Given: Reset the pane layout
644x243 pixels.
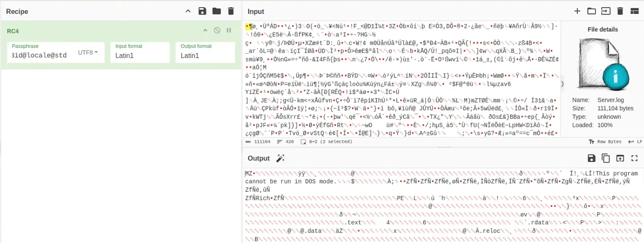Looking at the screenshot, I should [634, 11].
